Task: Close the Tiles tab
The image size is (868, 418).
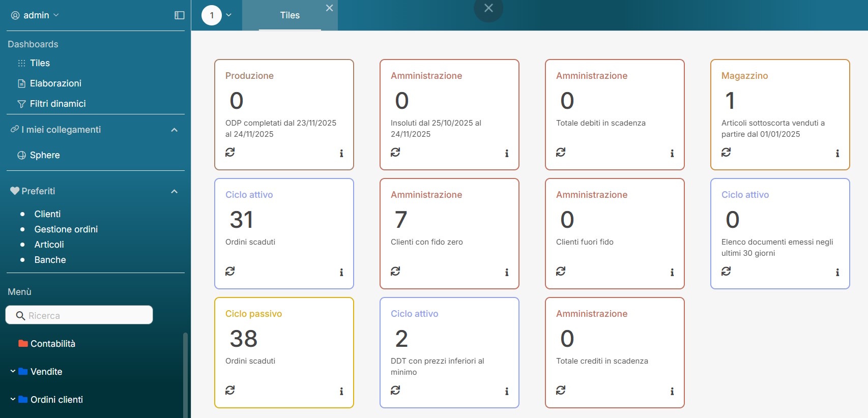Action: (x=329, y=8)
